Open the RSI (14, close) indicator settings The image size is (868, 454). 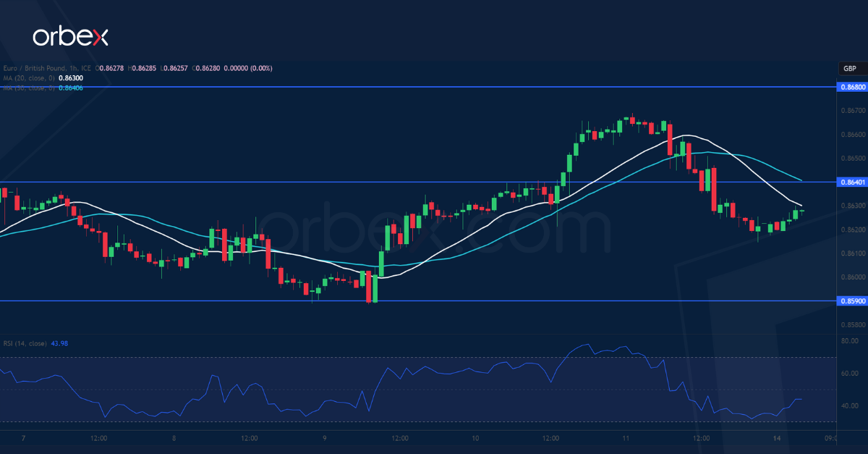(25, 342)
